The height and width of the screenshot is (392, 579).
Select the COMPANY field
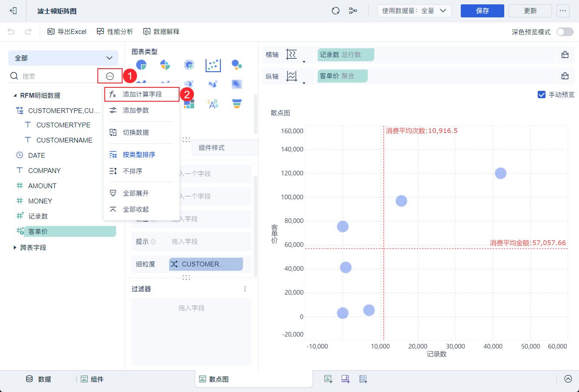[44, 171]
